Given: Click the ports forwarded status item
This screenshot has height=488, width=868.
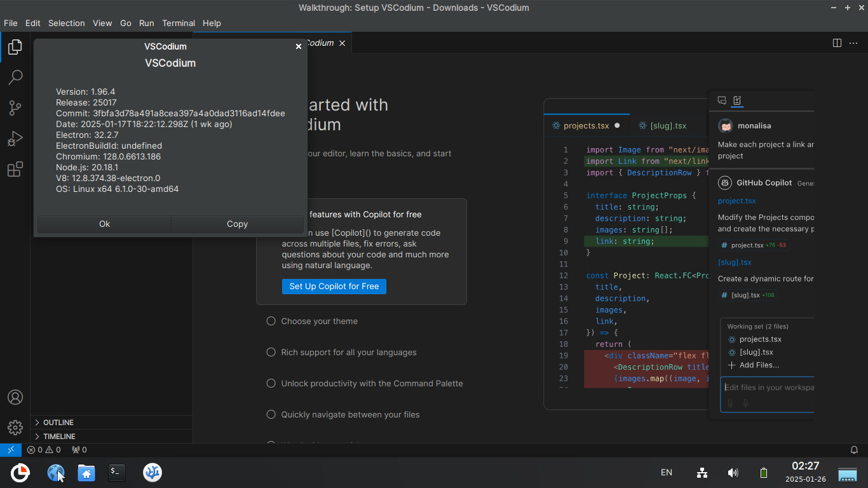Looking at the screenshot, I should 79,450.
